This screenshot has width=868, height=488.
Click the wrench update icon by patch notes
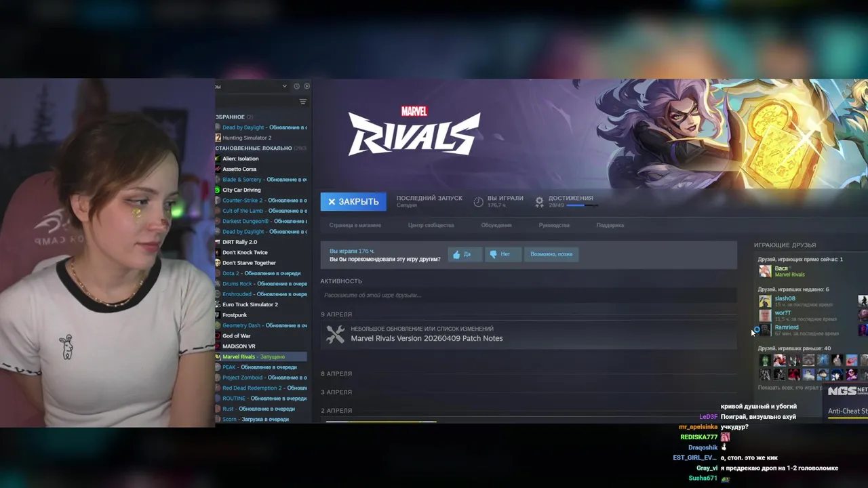tap(335, 334)
